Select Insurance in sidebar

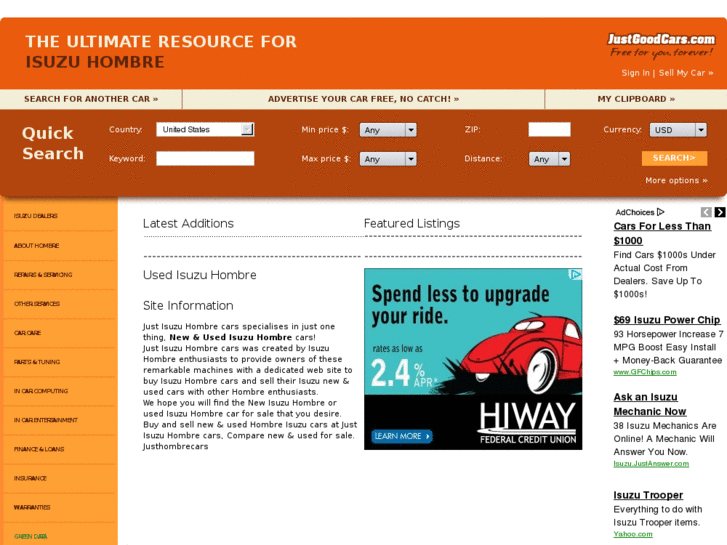30,478
